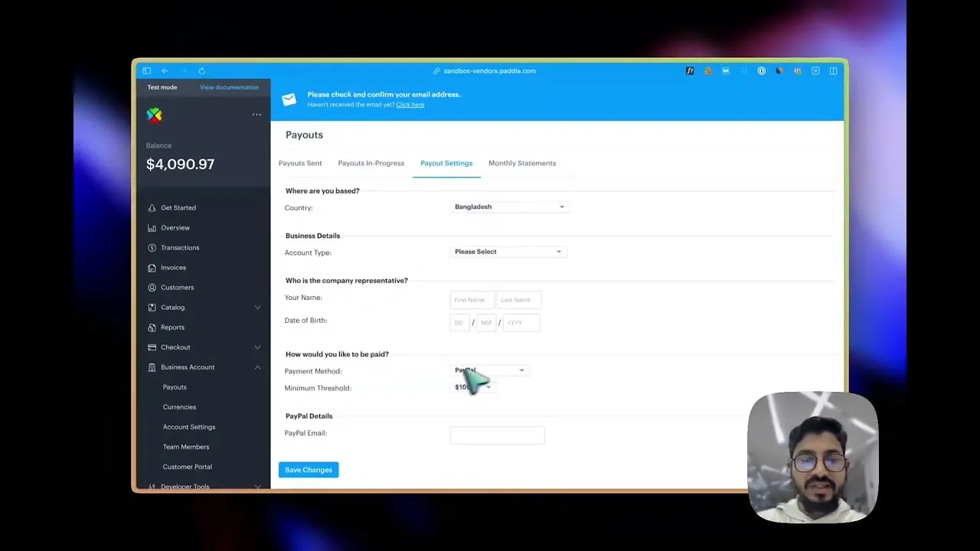Click the sandbox-vendors.paddle.com address bar
This screenshot has width=980, height=551.
coord(484,70)
